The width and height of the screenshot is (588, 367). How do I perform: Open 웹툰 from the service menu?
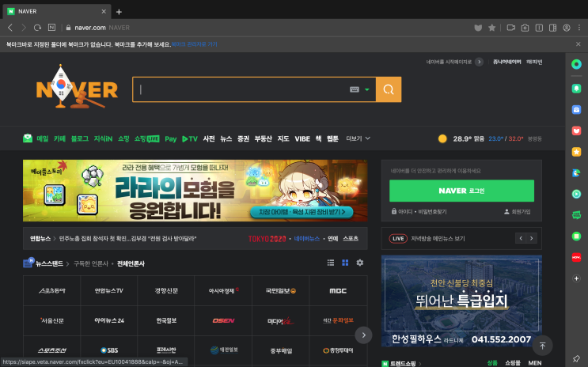point(332,138)
